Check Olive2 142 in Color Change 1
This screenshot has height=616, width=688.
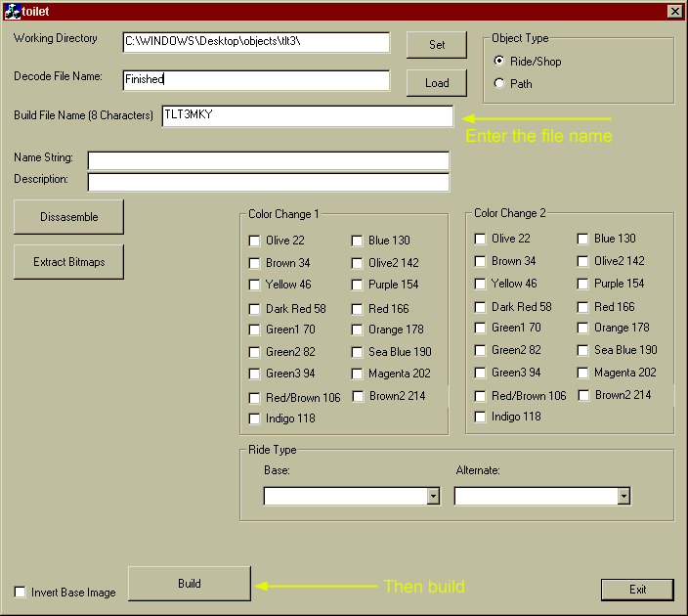click(x=357, y=263)
